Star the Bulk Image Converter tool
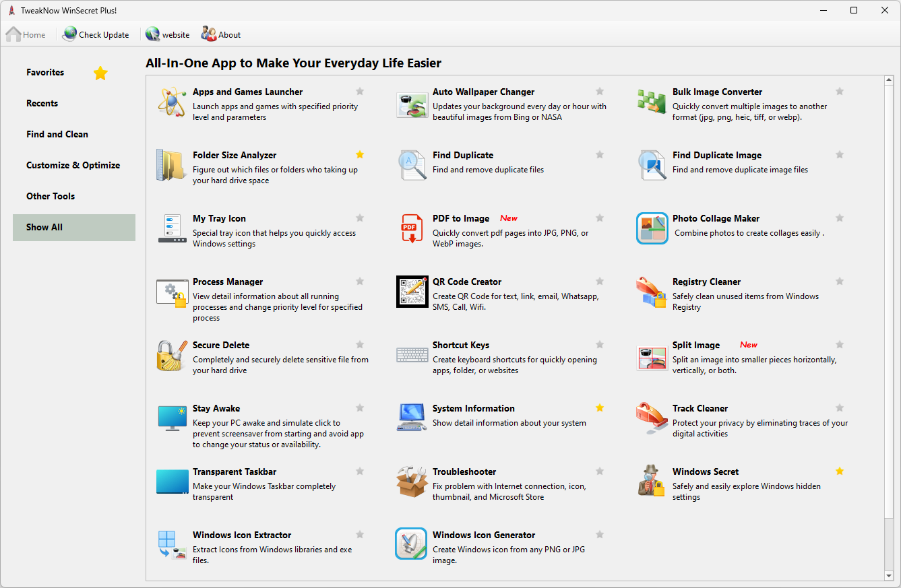The image size is (901, 588). tap(840, 92)
